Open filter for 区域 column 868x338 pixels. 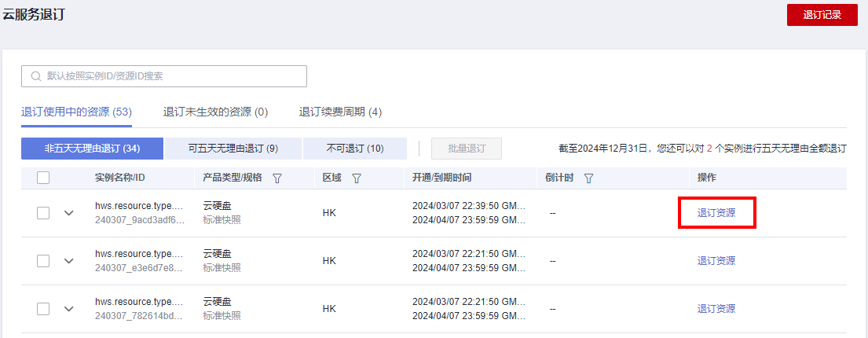tap(357, 178)
